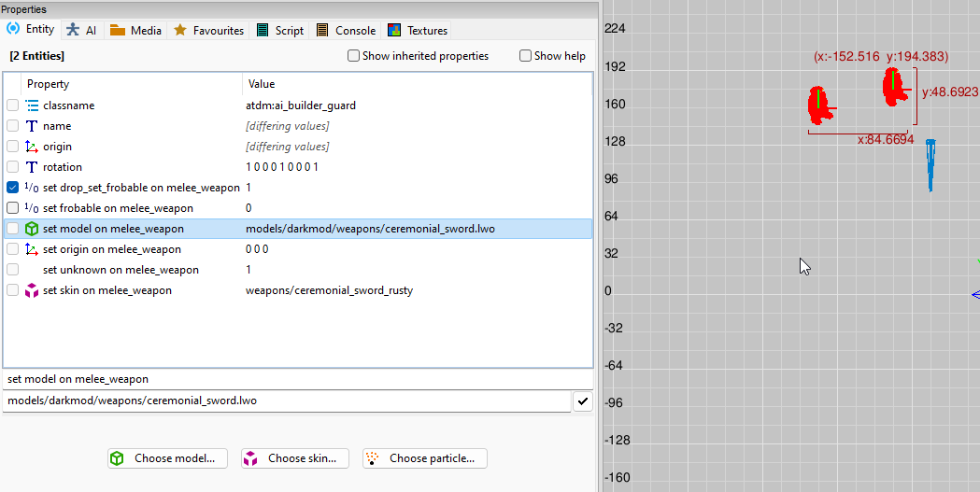
Task: Click the classname list icon
Action: pos(32,105)
